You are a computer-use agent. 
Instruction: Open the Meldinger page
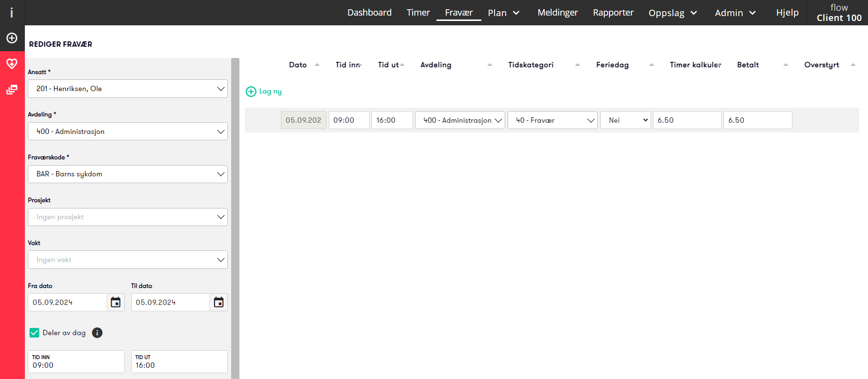(557, 13)
